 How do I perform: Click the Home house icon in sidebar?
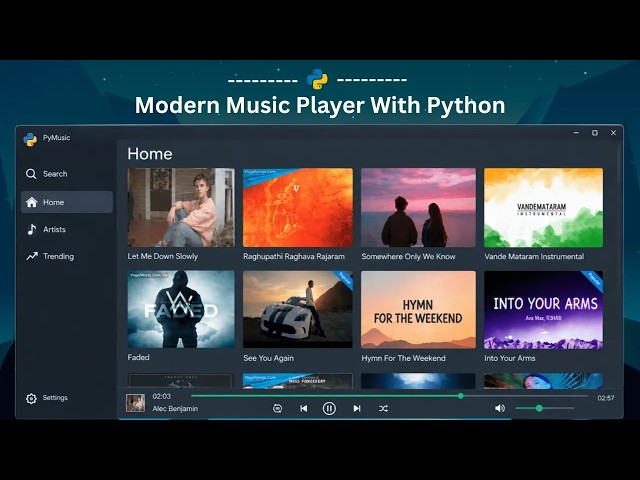click(x=31, y=202)
